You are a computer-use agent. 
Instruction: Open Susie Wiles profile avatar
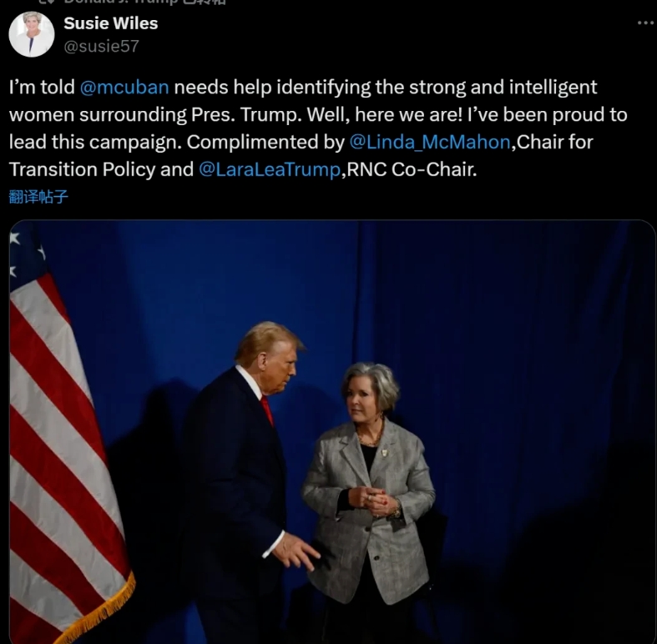click(x=32, y=34)
